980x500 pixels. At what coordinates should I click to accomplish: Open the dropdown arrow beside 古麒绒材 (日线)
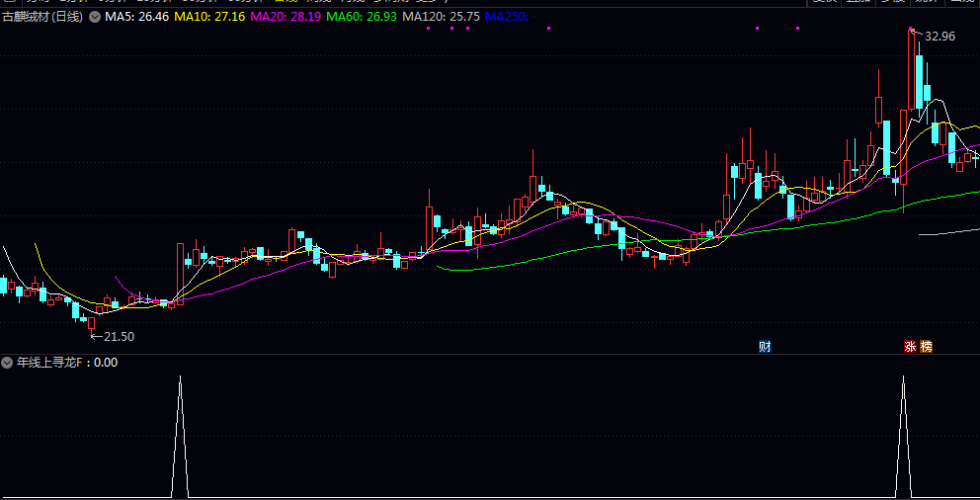click(x=95, y=17)
